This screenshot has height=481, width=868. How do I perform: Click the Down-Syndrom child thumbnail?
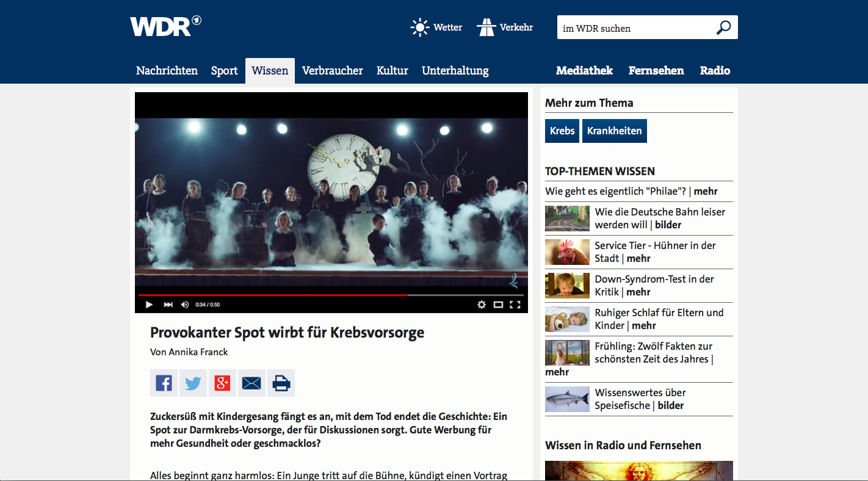567,286
